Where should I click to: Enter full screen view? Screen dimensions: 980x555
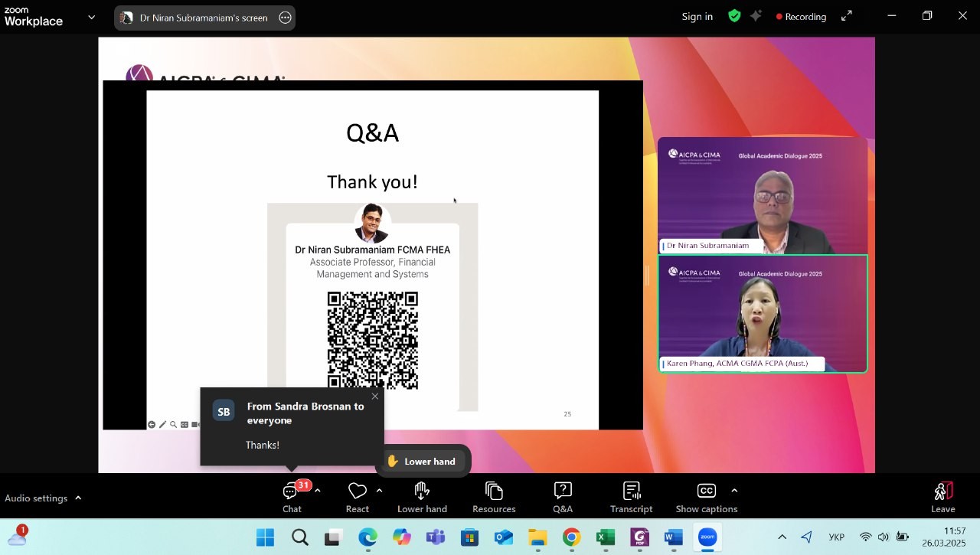click(x=847, y=16)
